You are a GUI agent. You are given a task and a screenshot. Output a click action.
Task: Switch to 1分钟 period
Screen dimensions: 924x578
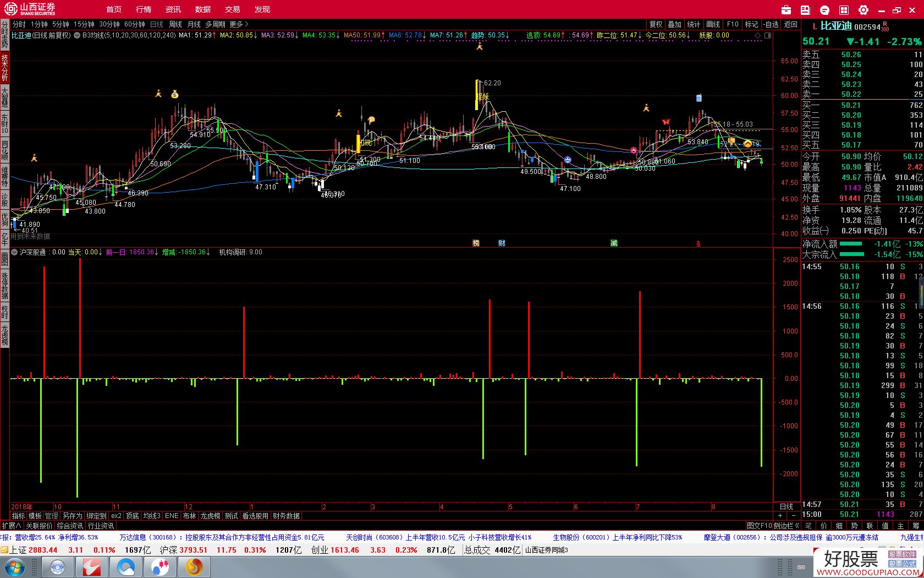click(x=39, y=24)
